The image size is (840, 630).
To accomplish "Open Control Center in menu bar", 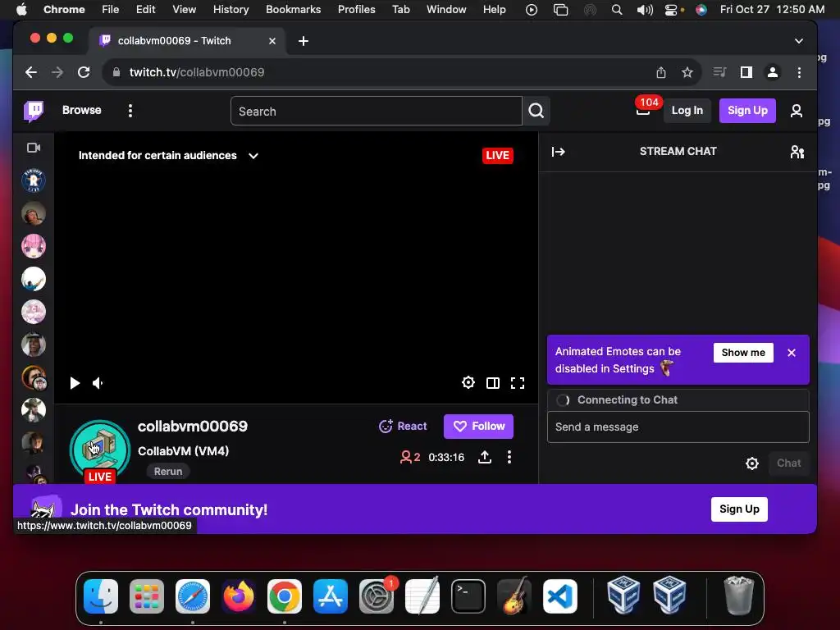I will click(x=673, y=9).
